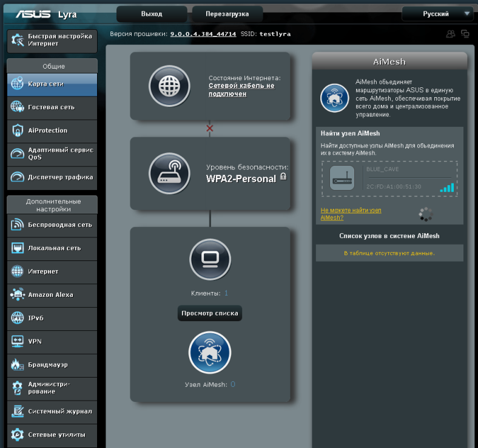Click the Administration gear icon
Image resolution: width=478 pixels, height=448 pixels.
18,388
